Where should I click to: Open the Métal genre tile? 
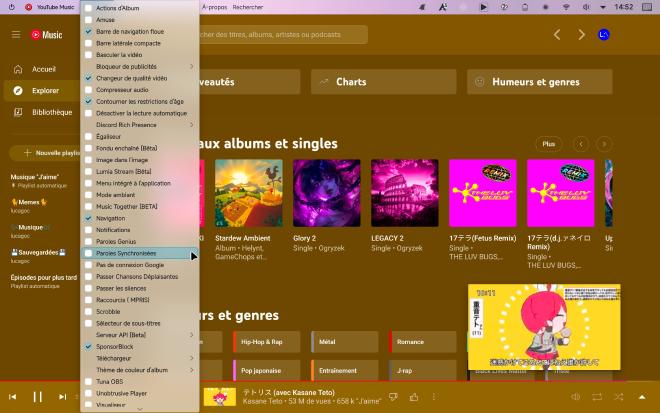point(345,342)
